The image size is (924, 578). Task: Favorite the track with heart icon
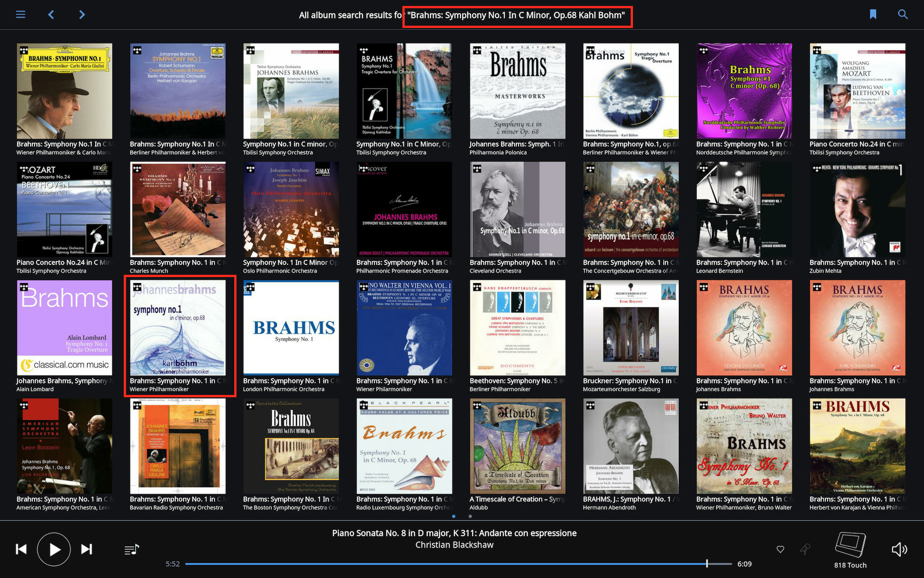(781, 549)
